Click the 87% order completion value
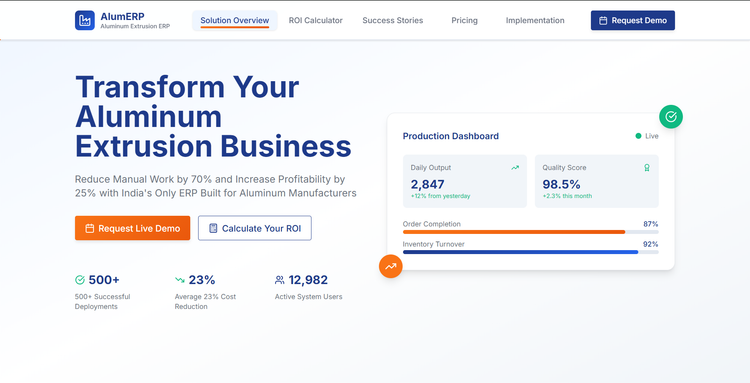The width and height of the screenshot is (750, 383). tap(651, 224)
